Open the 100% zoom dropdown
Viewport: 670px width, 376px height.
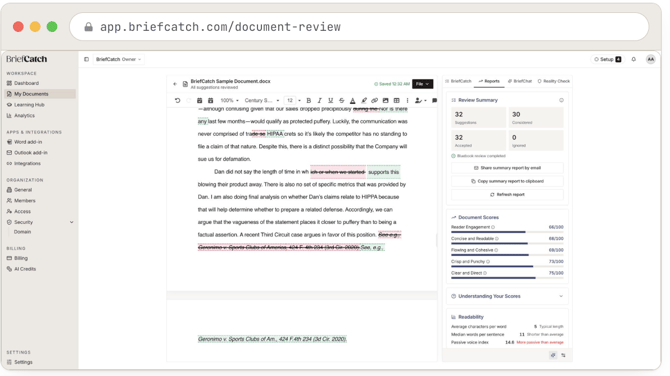(x=229, y=100)
